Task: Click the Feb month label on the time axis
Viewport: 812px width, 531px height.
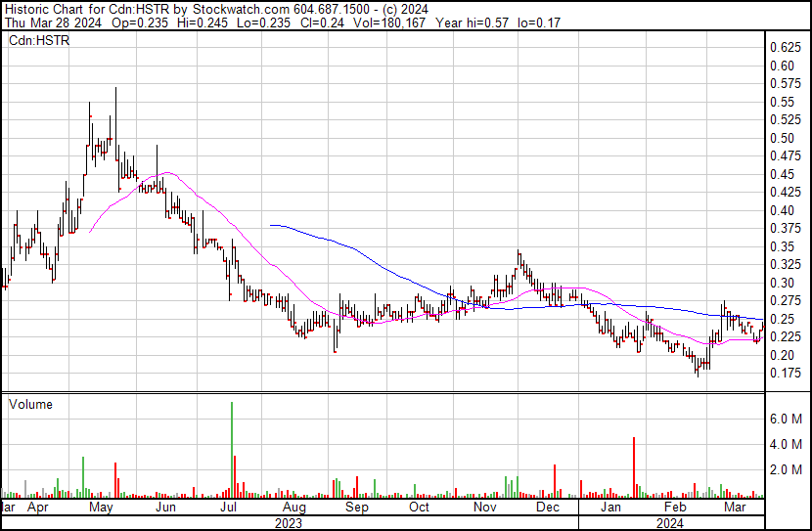Action: pyautogui.click(x=674, y=509)
